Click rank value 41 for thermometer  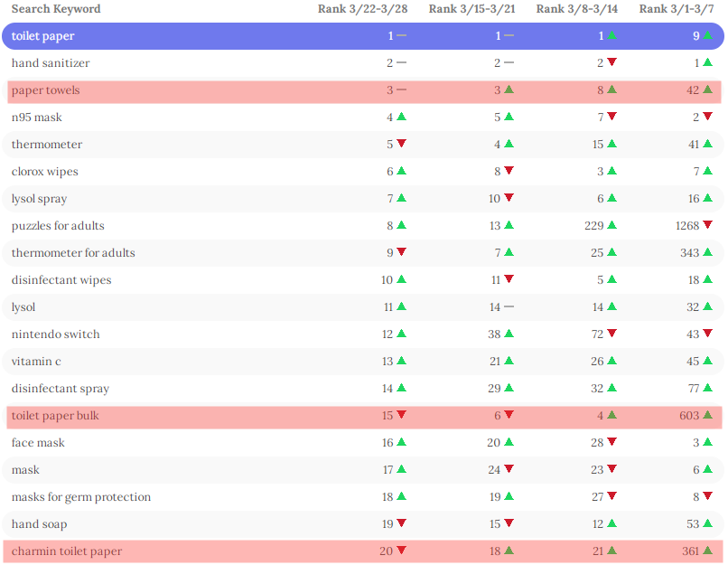click(x=694, y=145)
